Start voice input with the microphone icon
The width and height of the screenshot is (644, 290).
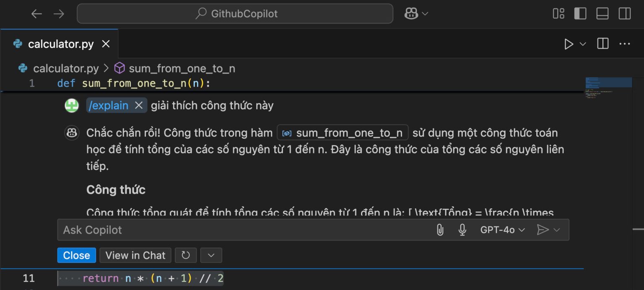tap(462, 230)
